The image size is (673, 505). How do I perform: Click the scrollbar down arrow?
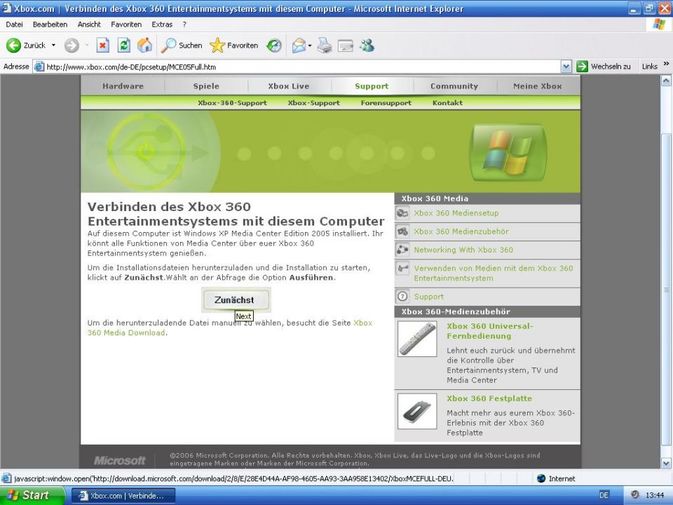[x=666, y=463]
